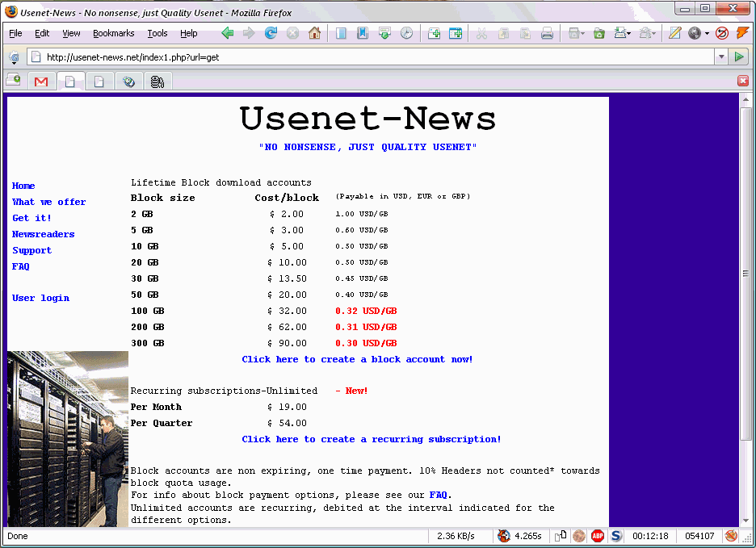Viewport: 756px width, 548px height.
Task: Click the Per Quarter subscription label
Action: coord(162,423)
